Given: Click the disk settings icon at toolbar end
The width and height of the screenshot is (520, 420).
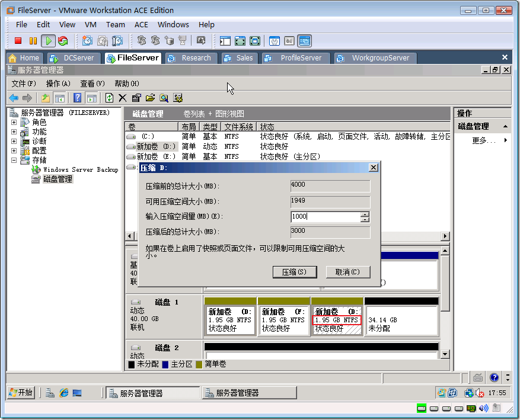Looking at the screenshot, I should click(178, 98).
